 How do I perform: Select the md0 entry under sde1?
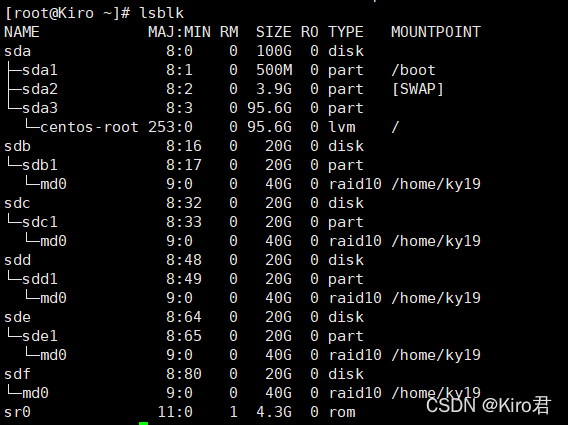54,355
